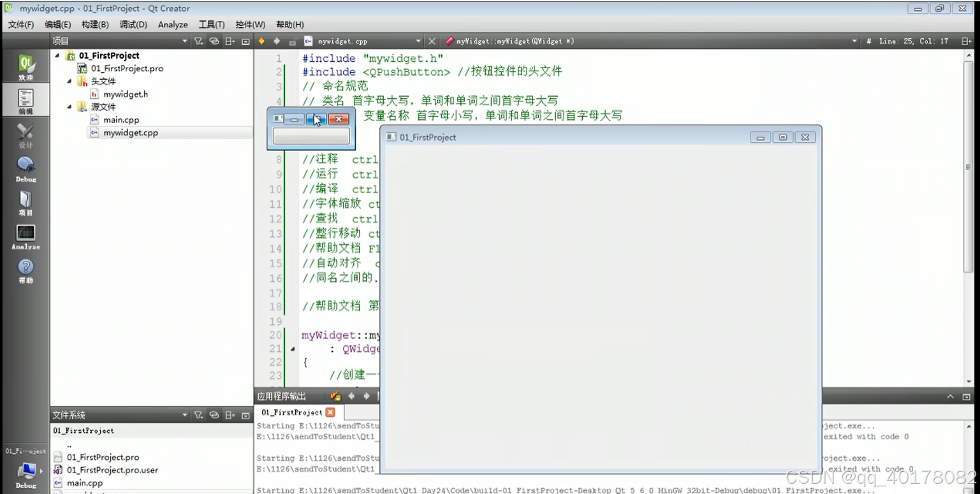Open the 控件(W) menu
The image size is (980, 494).
pyautogui.click(x=250, y=24)
